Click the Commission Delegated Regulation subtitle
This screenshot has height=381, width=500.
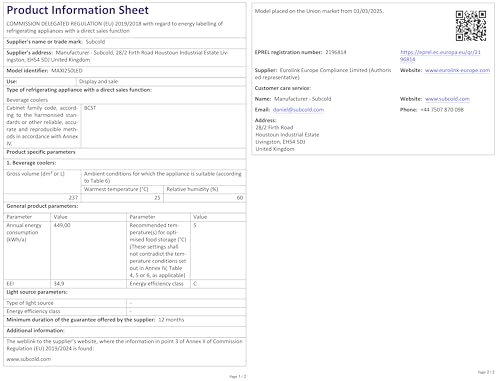tap(114, 27)
